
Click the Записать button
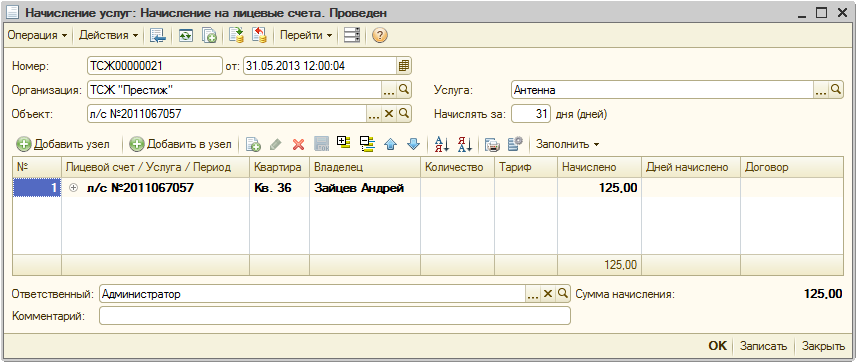click(763, 346)
